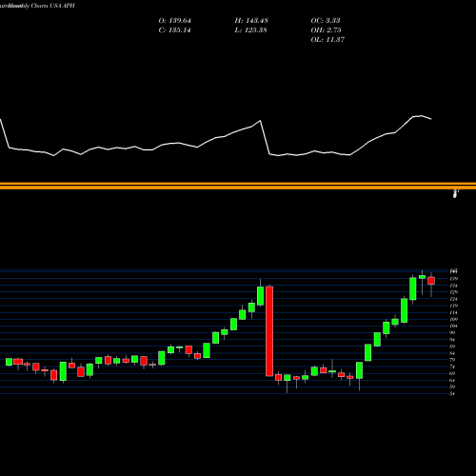
Task: Click the 79 price axis label
Action: pos(452,360)
